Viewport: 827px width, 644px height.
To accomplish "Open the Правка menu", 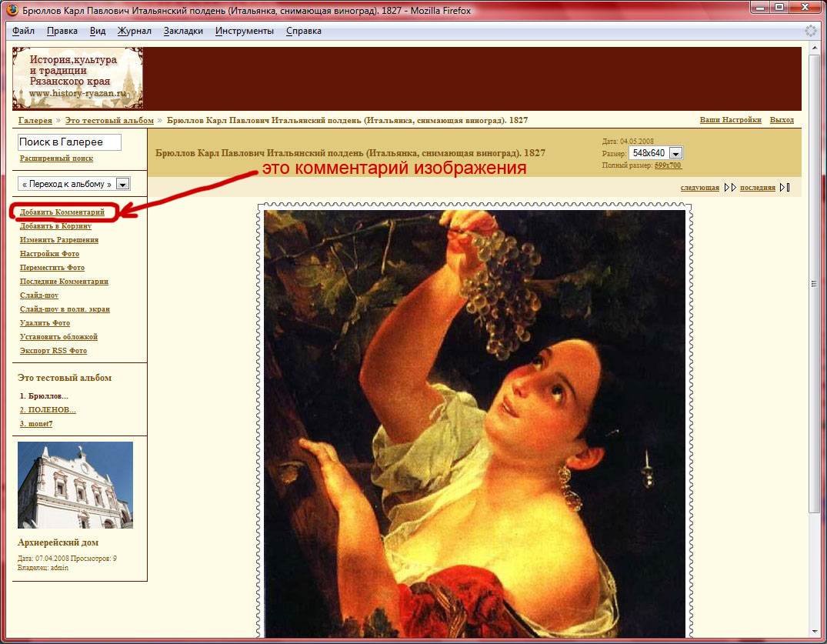I will [x=62, y=31].
